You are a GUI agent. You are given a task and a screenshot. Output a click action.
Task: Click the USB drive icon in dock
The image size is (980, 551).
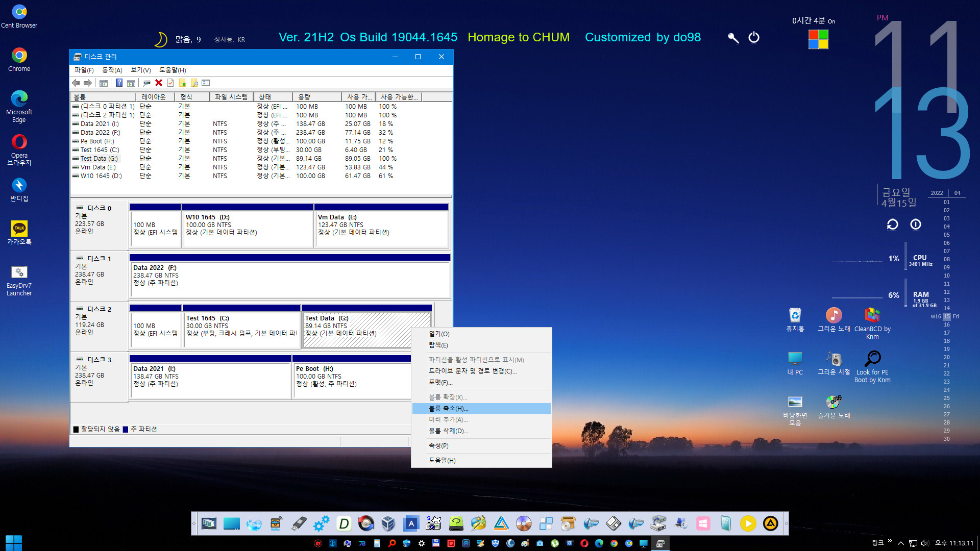point(299,523)
